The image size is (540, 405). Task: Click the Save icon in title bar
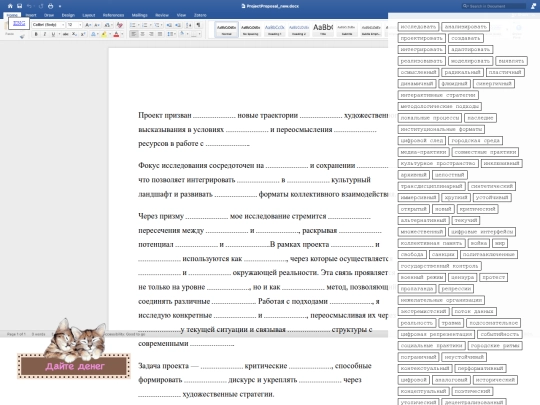click(19, 6)
